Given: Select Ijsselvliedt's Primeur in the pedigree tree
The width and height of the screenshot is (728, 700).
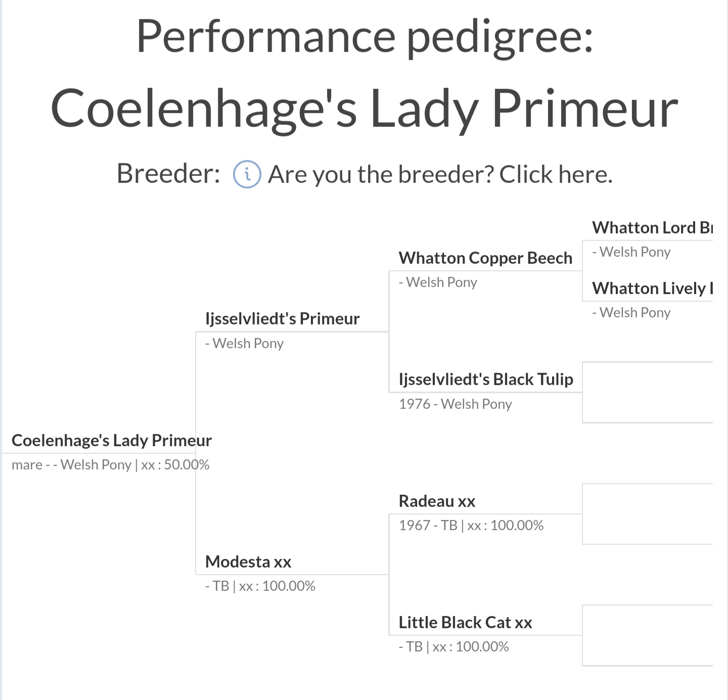Looking at the screenshot, I should coord(282,319).
